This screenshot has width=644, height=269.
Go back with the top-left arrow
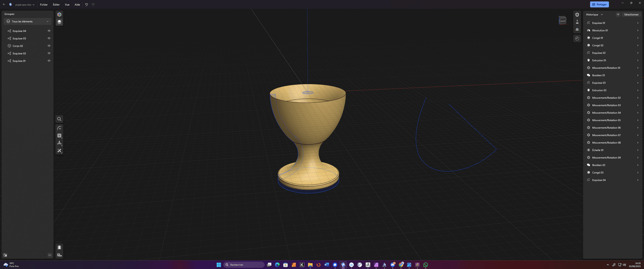(x=4, y=5)
